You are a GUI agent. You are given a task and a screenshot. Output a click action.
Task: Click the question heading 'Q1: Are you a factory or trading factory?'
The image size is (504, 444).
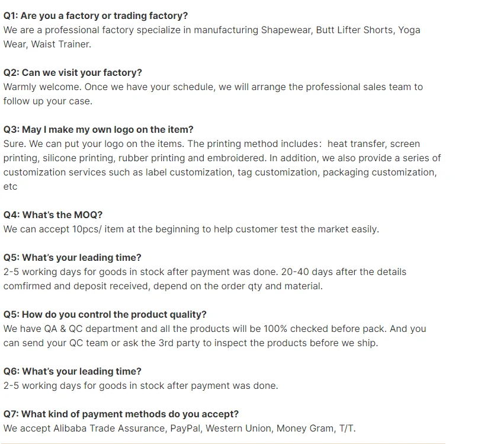[95, 15]
